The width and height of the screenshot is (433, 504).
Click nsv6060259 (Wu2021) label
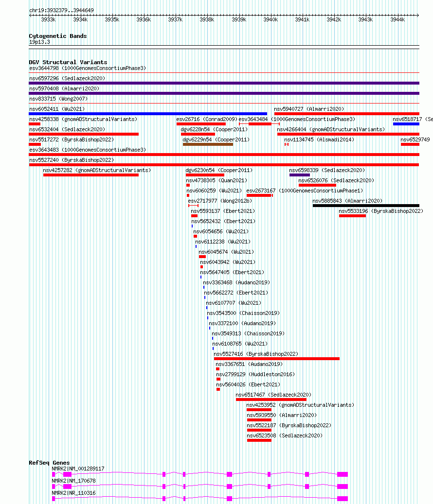(214, 191)
